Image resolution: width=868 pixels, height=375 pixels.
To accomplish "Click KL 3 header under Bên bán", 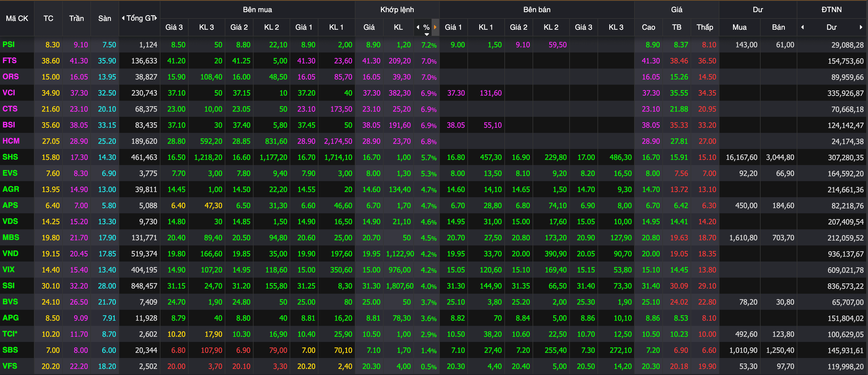I will click(x=616, y=27).
